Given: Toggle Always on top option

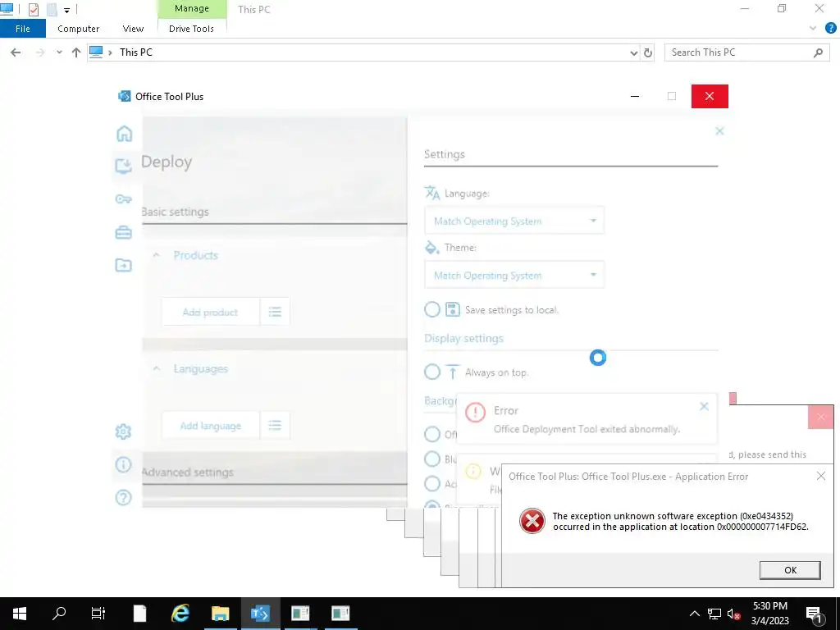Looking at the screenshot, I should pos(431,372).
